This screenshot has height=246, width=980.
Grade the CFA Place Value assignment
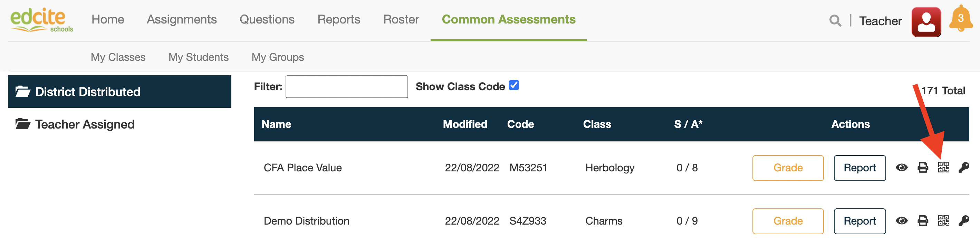[x=788, y=168]
